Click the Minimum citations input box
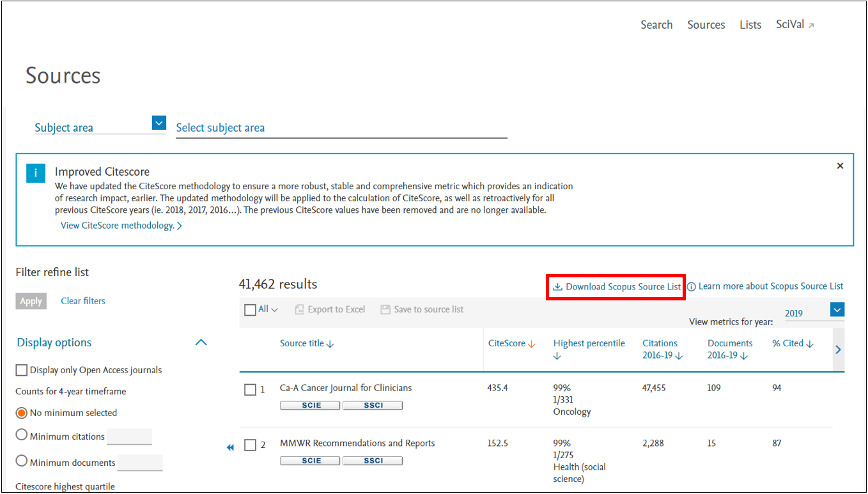868x494 pixels. pos(129,436)
